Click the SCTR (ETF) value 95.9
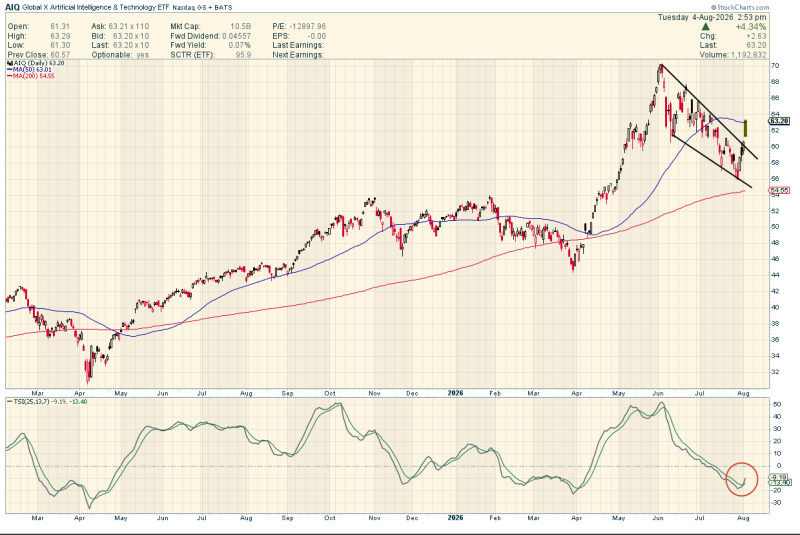Screen dimensions: 800x535 click(x=243, y=55)
